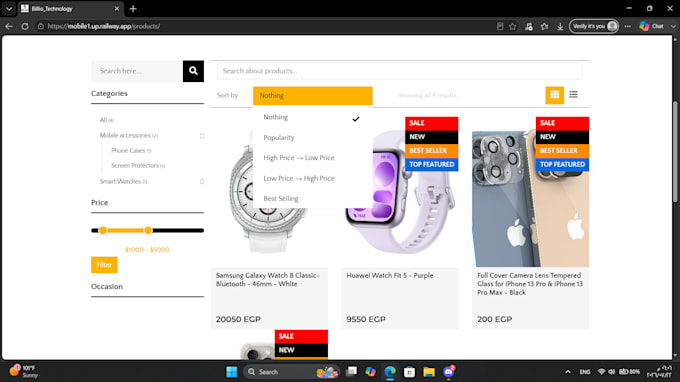The height and width of the screenshot is (382, 680).
Task: Open Smart Watches category
Action: [123, 181]
